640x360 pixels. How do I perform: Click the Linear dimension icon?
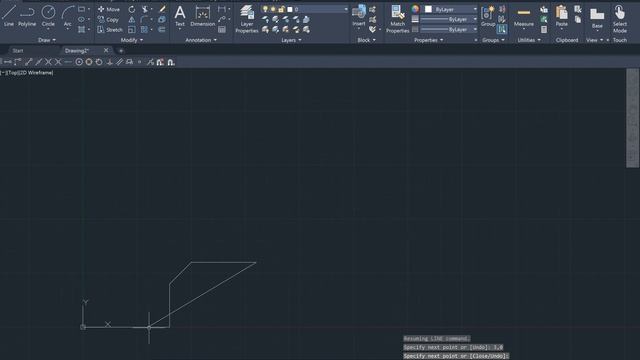(222, 9)
